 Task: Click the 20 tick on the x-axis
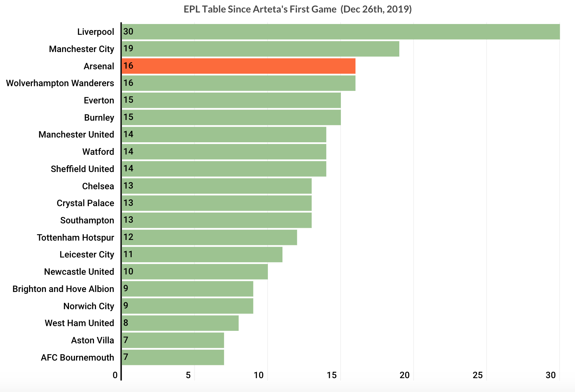405,375
